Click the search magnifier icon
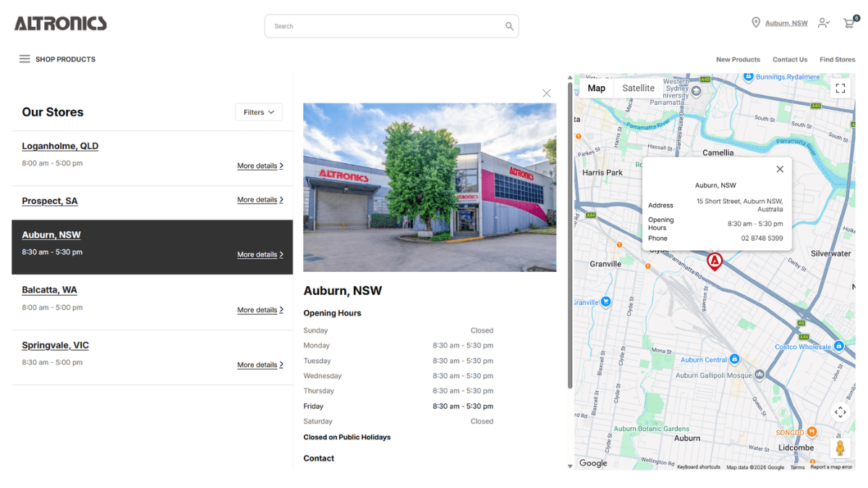The width and height of the screenshot is (868, 488). pos(509,26)
